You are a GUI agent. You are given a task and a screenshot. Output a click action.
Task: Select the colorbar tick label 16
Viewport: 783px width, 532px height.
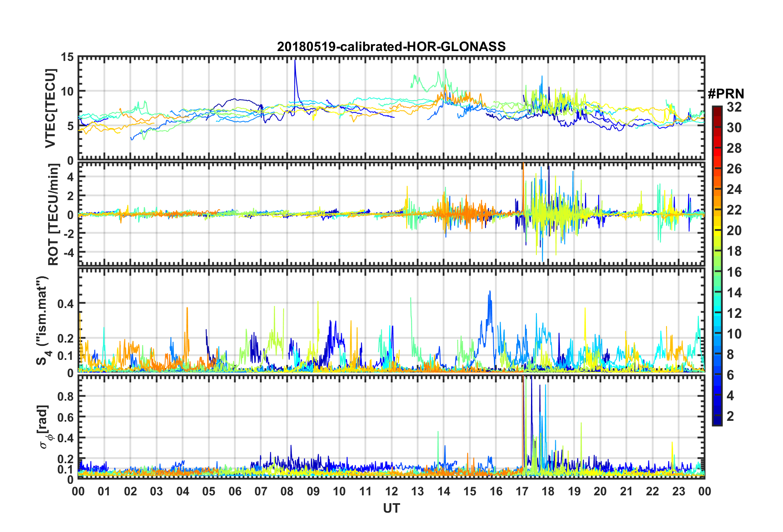(x=734, y=272)
